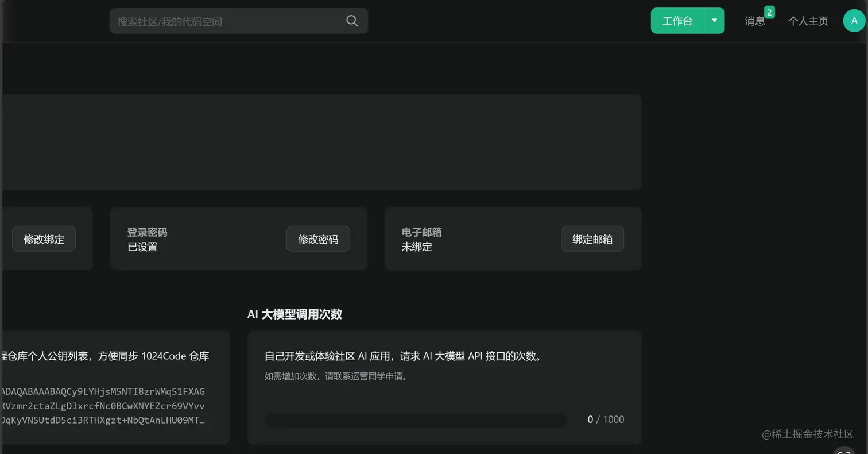Image resolution: width=868 pixels, height=454 pixels.
Task: Open the 工作台 workspace
Action: [677, 21]
